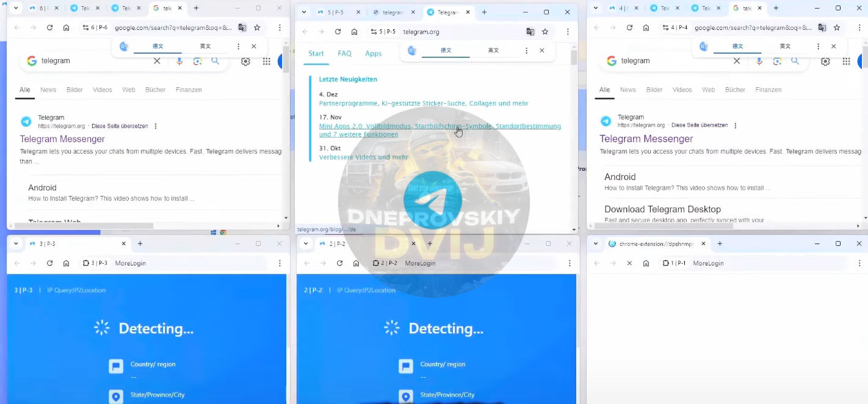
Task: Open Google apps grid in P-6 window
Action: [x=267, y=61]
